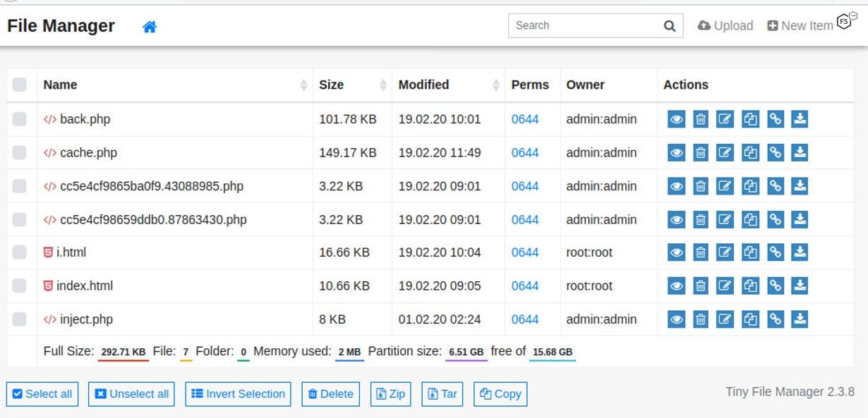The image size is (868, 418).
Task: Open permissions link 0644 for cache.php
Action: pos(524,152)
